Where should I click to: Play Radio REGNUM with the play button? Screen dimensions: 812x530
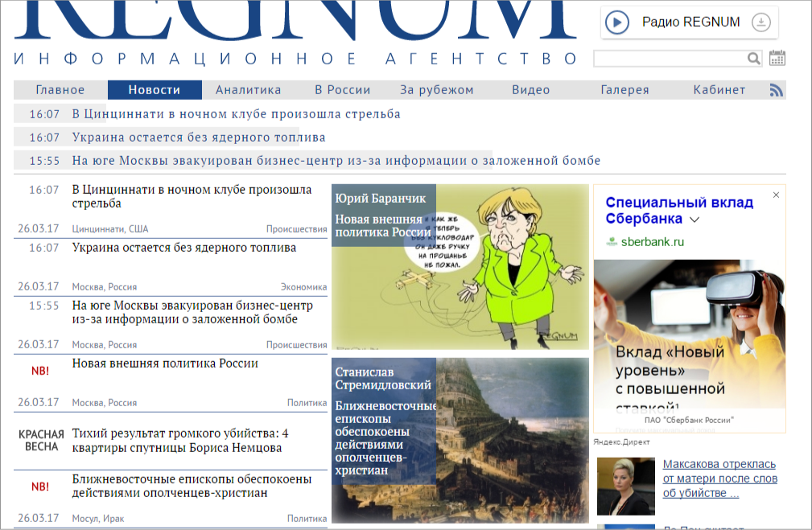[x=617, y=23]
